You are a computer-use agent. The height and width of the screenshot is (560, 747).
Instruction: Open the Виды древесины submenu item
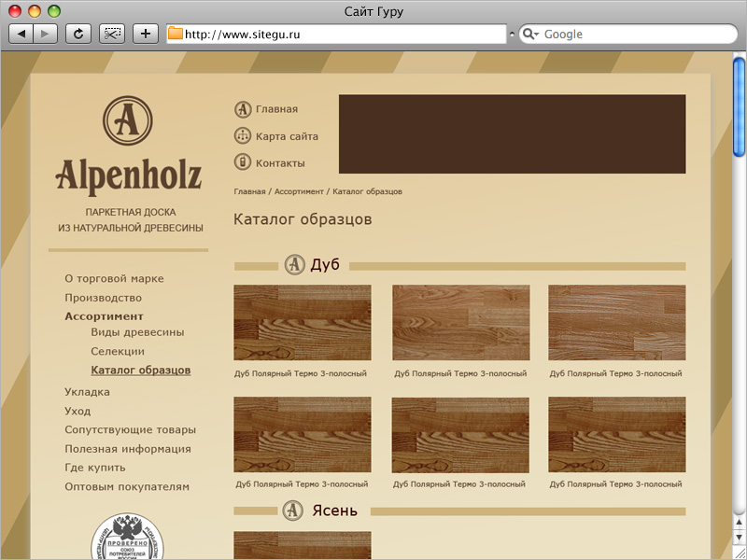coord(137,332)
